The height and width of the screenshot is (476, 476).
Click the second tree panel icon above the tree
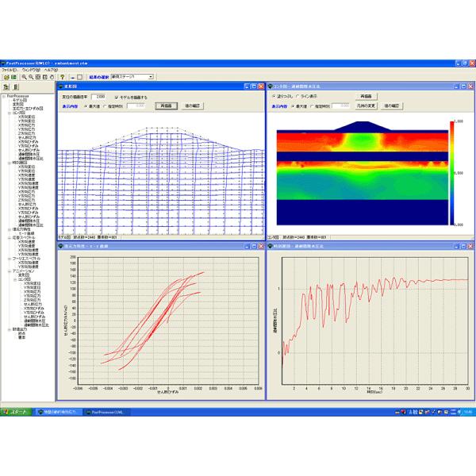(16, 87)
